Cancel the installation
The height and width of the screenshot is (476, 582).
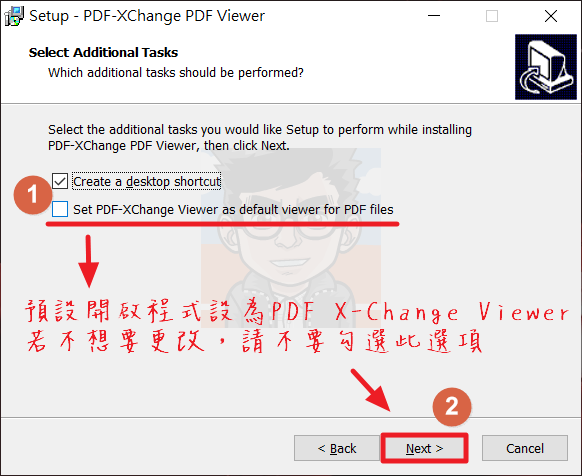click(x=525, y=448)
